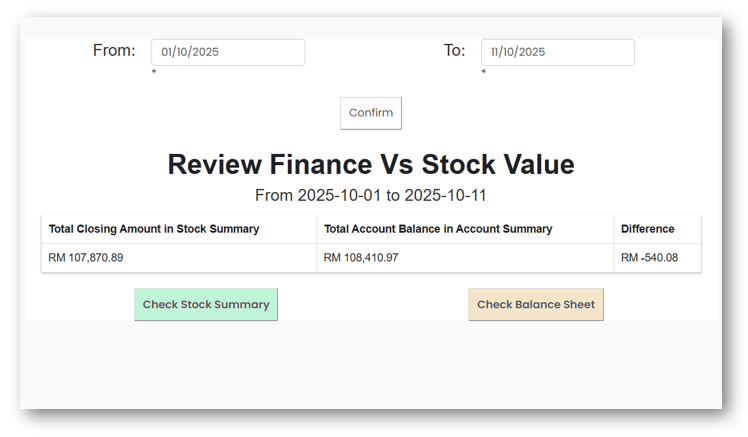Click the From 2025-10-01 to 2025-10-11 subtitle
Viewport: 748px width, 437px height.
point(371,195)
